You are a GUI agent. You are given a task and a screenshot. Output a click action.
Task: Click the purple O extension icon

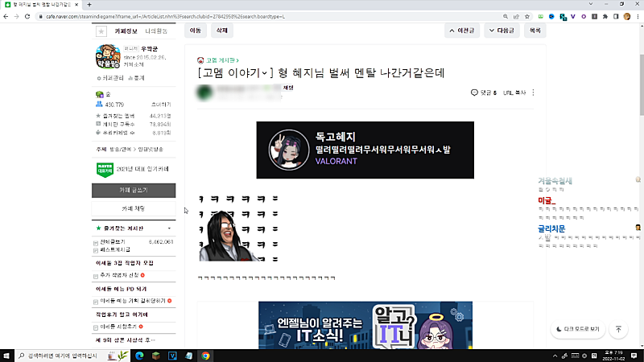coord(584,16)
